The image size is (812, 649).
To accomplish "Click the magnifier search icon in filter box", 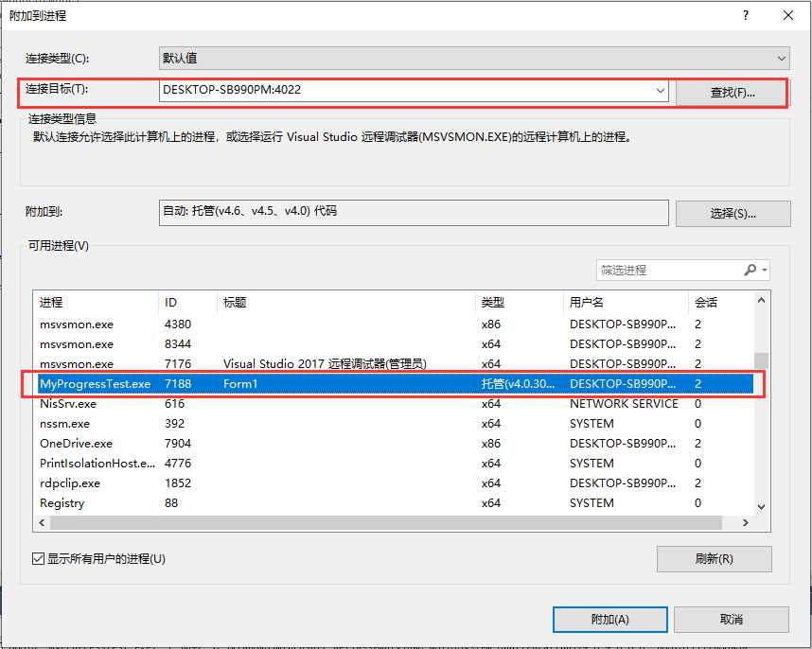I will tap(750, 270).
